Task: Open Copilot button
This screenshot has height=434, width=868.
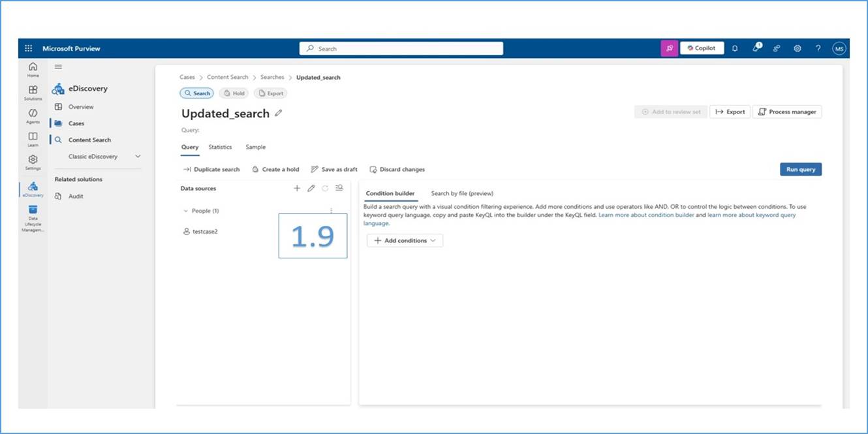Action: pos(702,48)
